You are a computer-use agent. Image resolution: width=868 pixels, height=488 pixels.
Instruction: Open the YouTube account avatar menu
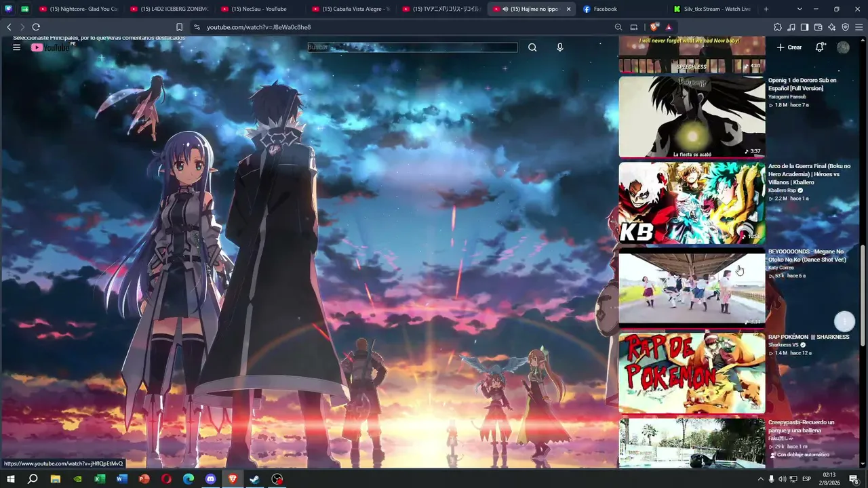843,47
